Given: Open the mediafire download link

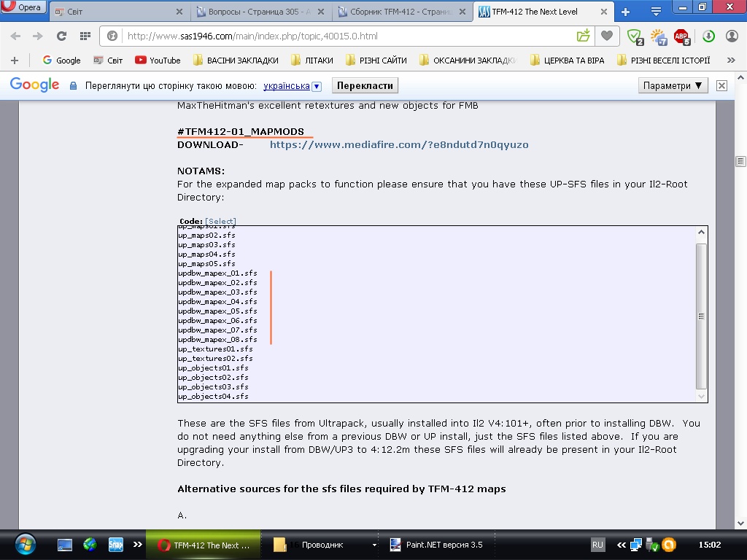Looking at the screenshot, I should click(x=399, y=145).
